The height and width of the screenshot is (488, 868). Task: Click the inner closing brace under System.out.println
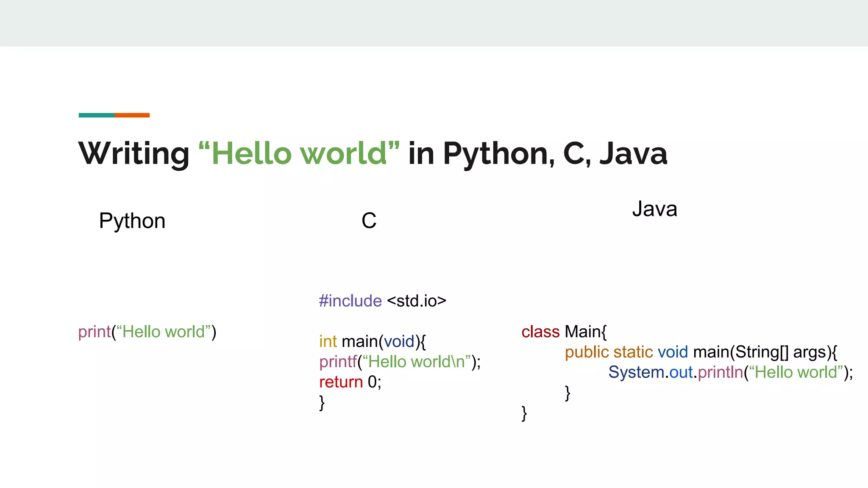click(x=568, y=393)
